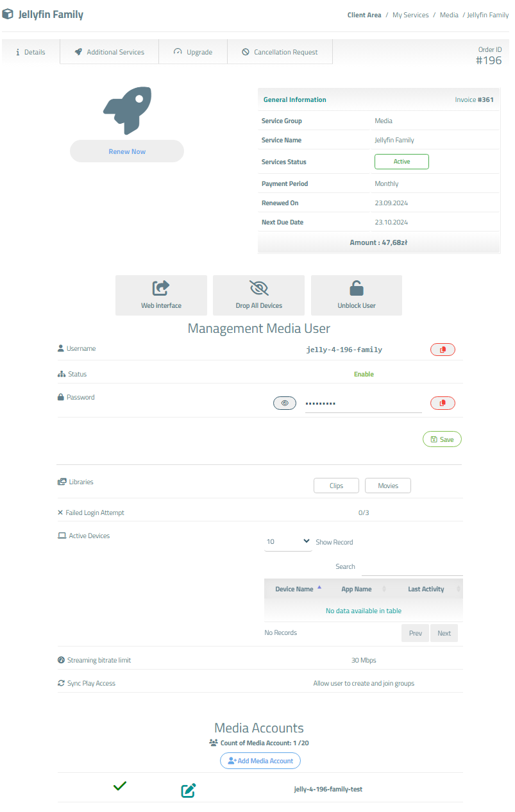Switch to the Upgrade tab

(193, 52)
